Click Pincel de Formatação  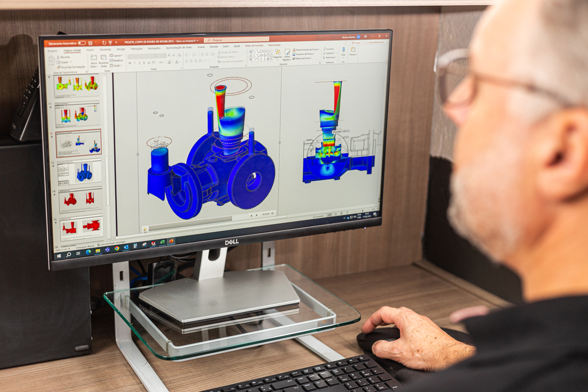(71, 67)
